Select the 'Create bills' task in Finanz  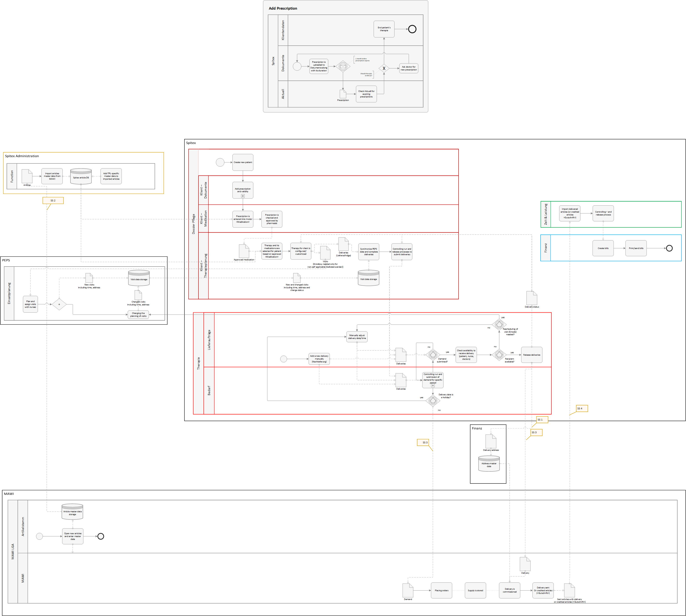click(603, 248)
